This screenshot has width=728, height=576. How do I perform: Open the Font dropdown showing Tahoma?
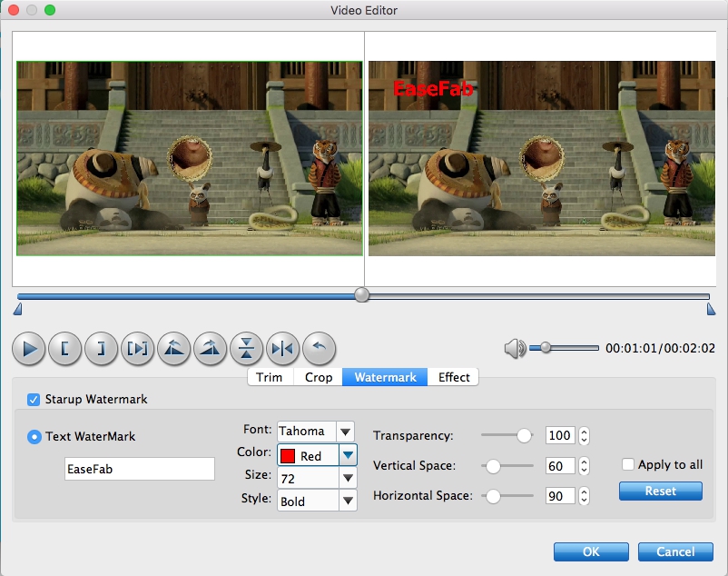(316, 432)
